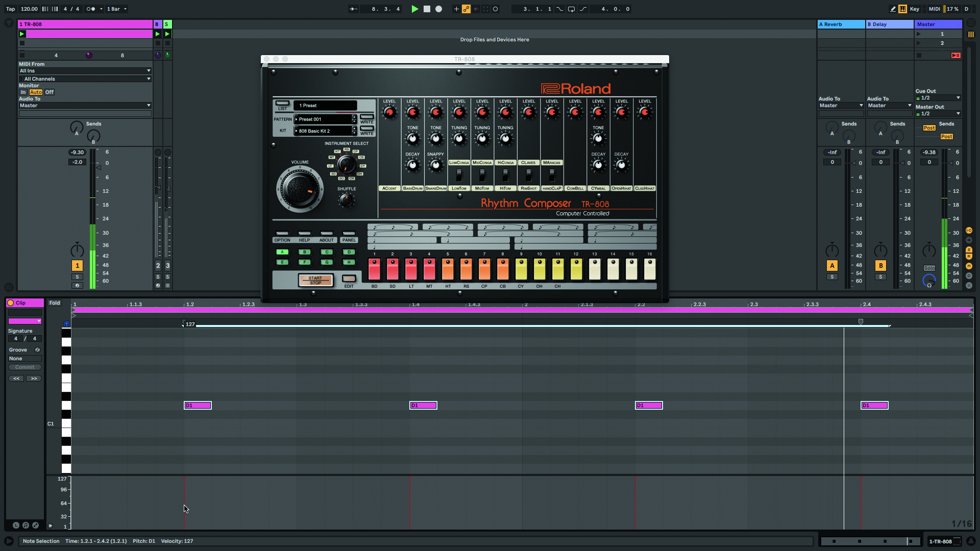The height and width of the screenshot is (551, 980).
Task: Start playback with the transport Play button
Action: pos(414,9)
